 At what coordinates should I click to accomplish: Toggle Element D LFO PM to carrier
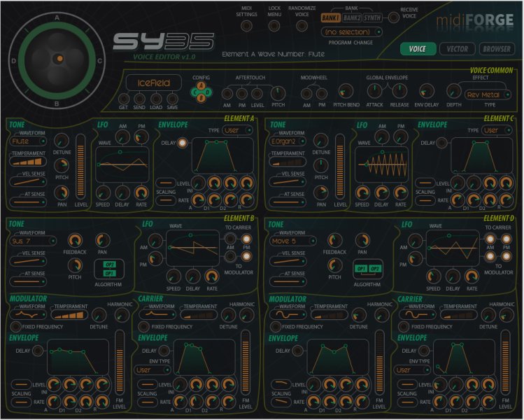coord(506,239)
